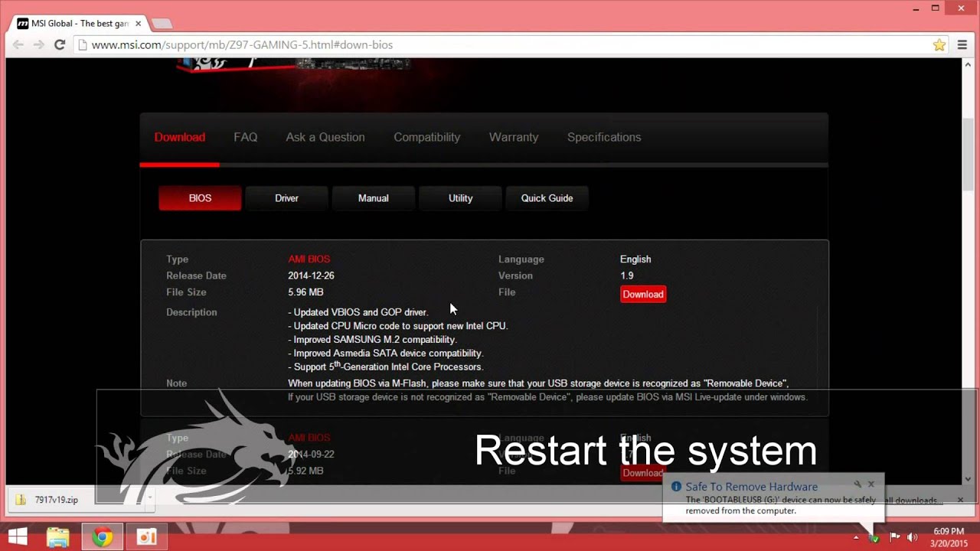This screenshot has width=980, height=551.
Task: Click the Chrome taskbar icon
Action: point(102,537)
